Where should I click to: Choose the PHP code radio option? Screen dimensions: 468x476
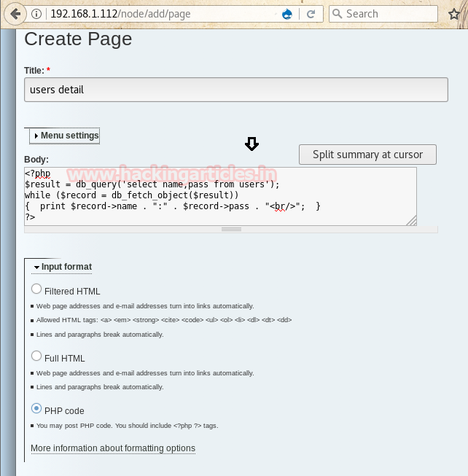click(x=36, y=409)
